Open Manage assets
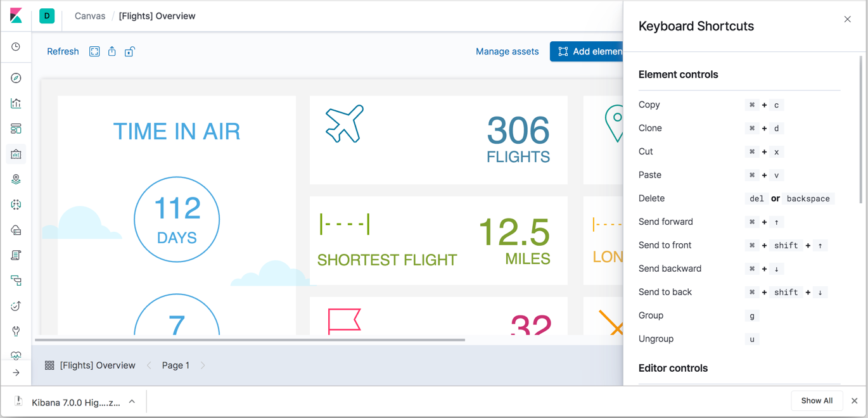868x418 pixels. (x=507, y=51)
